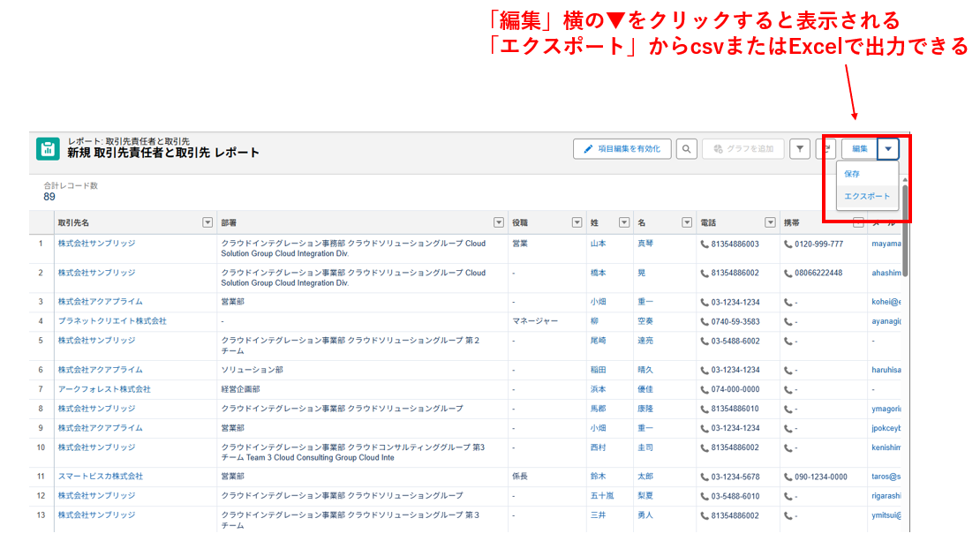Open the 携帯 column dropdown menu
Viewport: 980px width, 541px height.
point(858,222)
